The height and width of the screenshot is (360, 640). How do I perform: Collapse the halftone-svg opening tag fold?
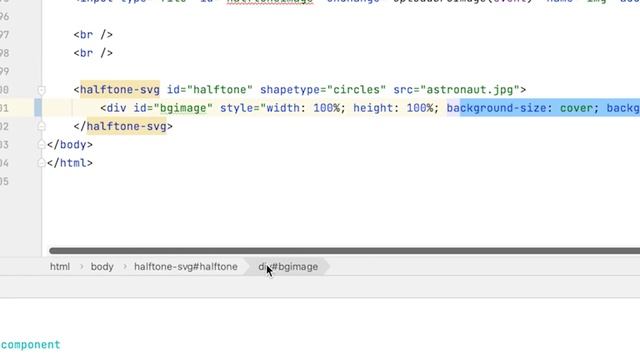tap(41, 90)
